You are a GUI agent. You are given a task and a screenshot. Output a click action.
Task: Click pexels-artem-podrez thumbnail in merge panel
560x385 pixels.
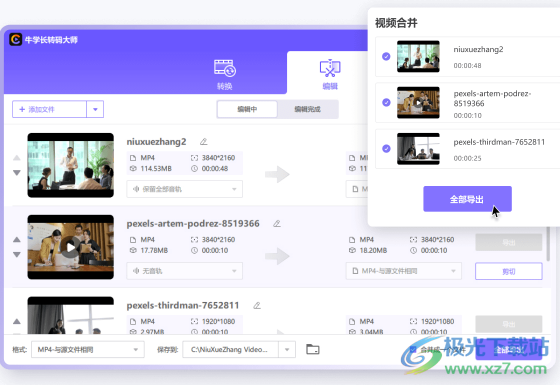[418, 102]
